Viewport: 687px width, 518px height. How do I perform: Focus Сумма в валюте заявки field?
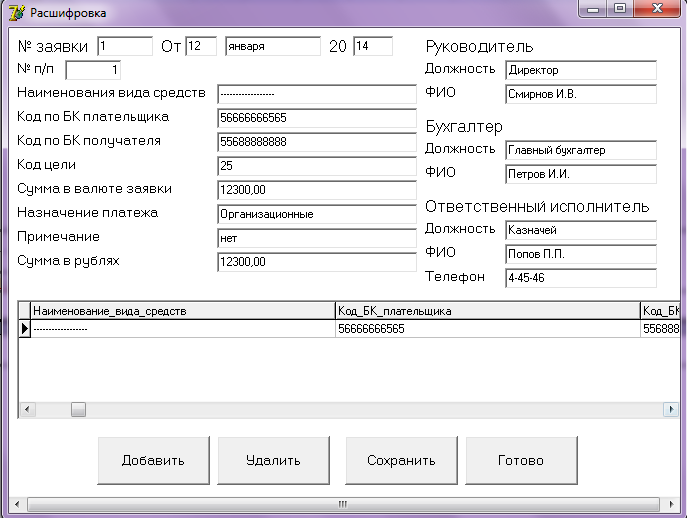[x=317, y=190]
